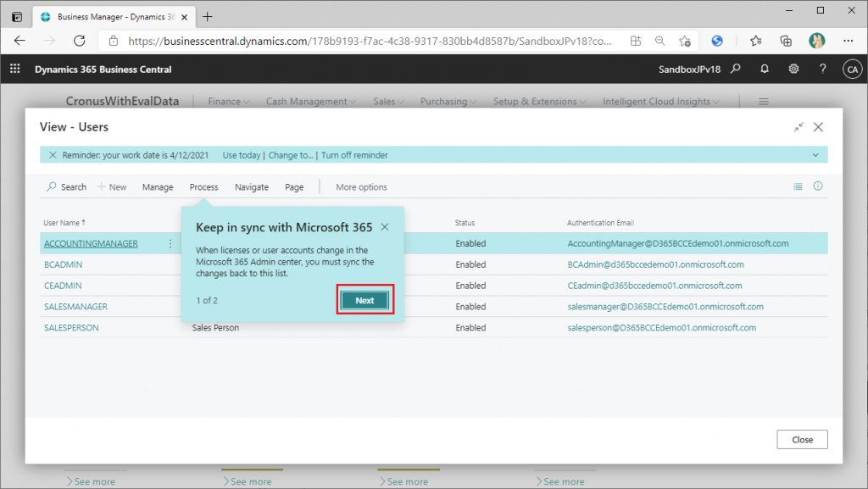Screen dimensions: 868x489
Task: Click Turn off reminder link
Action: (354, 155)
